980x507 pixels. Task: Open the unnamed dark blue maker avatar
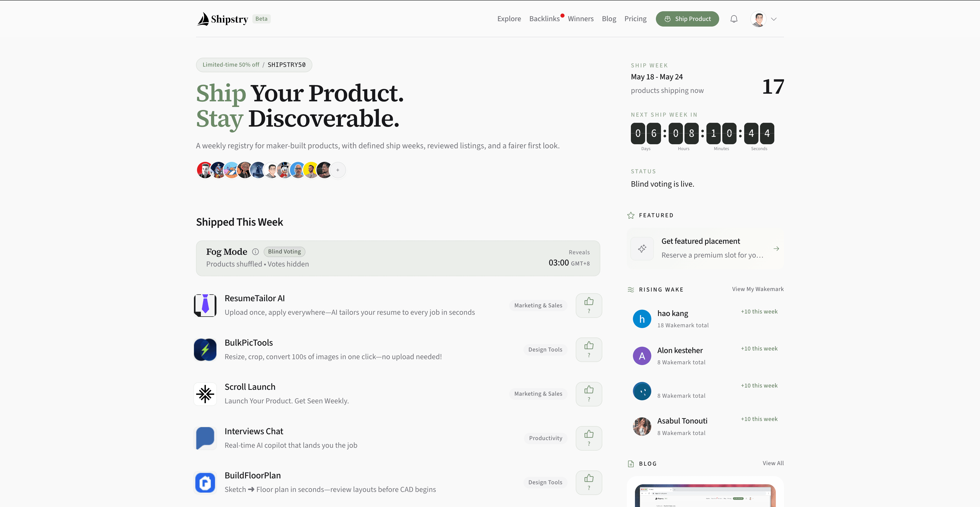642,391
